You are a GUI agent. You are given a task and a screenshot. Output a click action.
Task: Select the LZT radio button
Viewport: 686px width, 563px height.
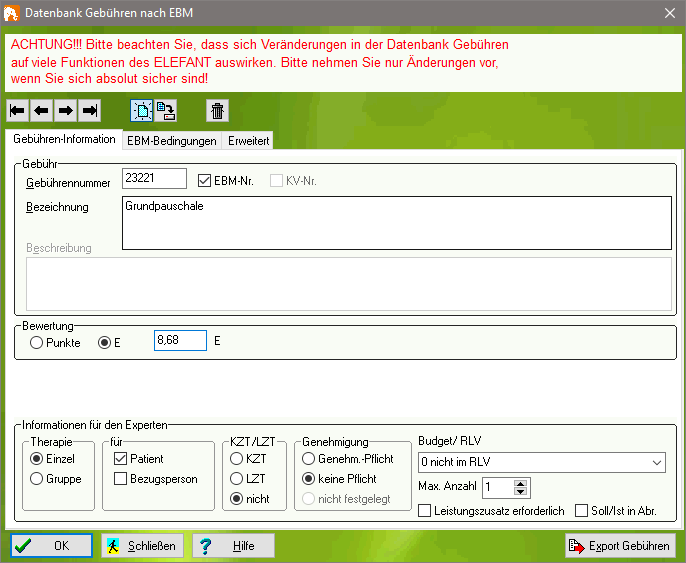pyautogui.click(x=236, y=479)
